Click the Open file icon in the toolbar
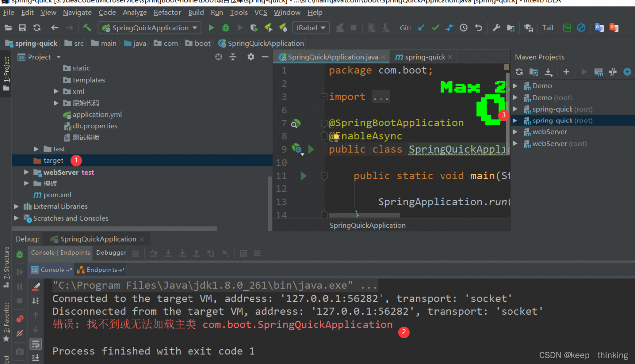 pos(8,28)
